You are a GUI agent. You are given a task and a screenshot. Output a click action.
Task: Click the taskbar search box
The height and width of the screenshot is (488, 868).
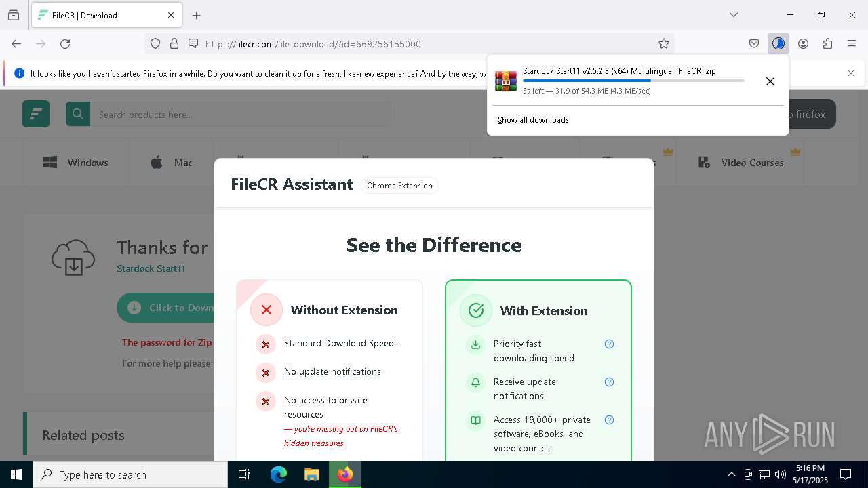point(130,474)
